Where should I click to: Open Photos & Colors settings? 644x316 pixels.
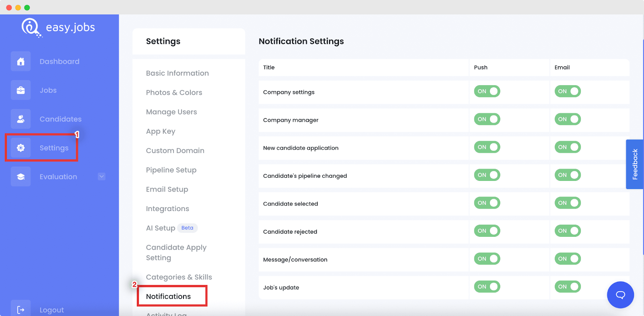[x=174, y=92]
